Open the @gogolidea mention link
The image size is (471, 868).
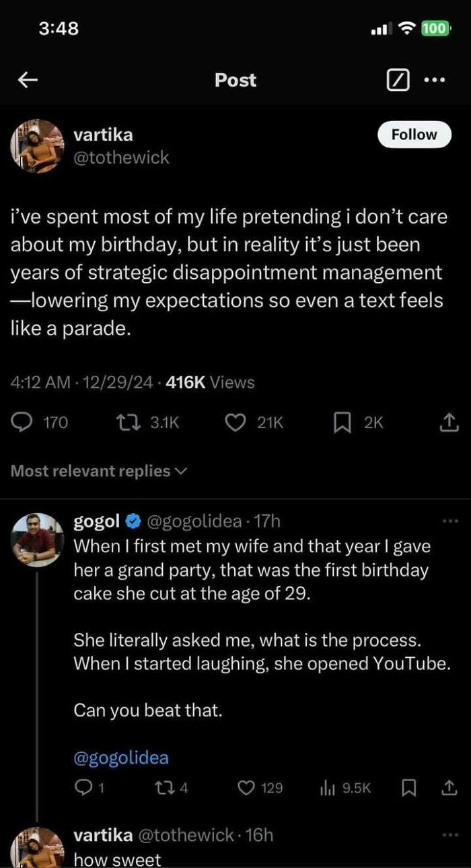coord(120,758)
